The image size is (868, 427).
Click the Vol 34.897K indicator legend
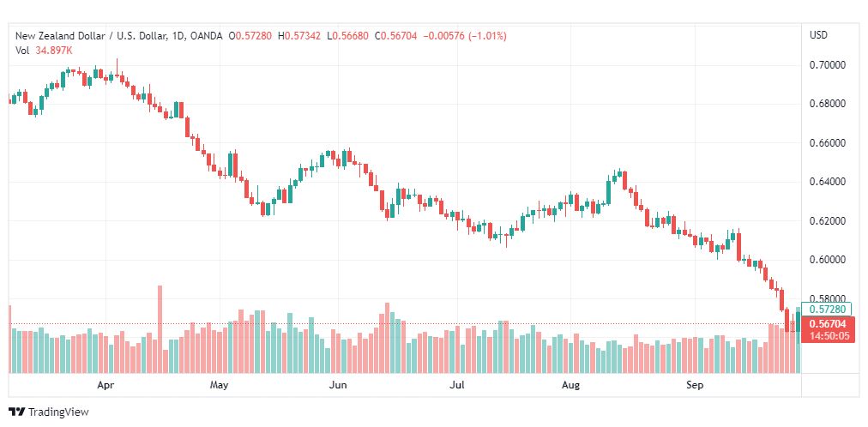coord(44,51)
